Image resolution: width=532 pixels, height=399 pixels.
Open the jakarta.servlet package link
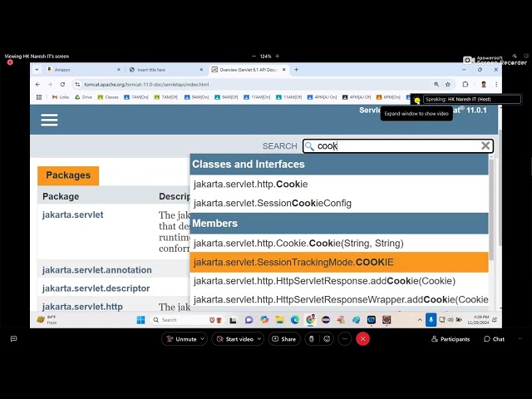[72, 214]
